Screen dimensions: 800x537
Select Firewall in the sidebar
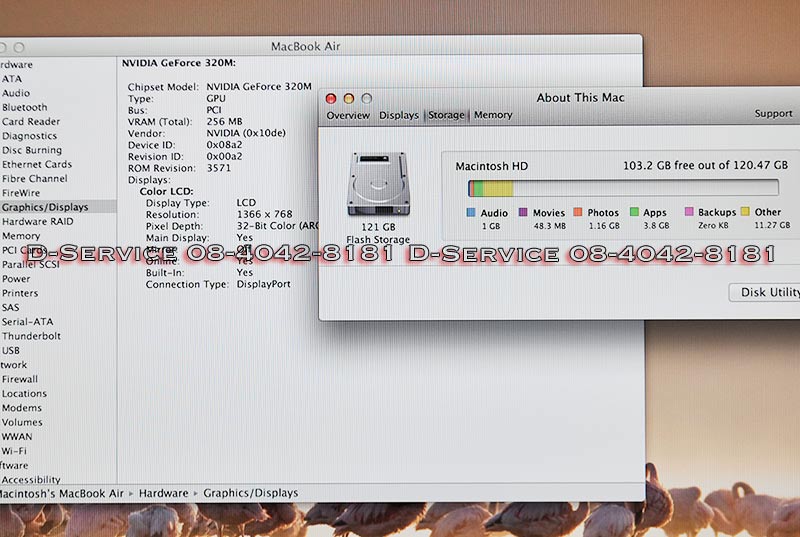coord(19,379)
